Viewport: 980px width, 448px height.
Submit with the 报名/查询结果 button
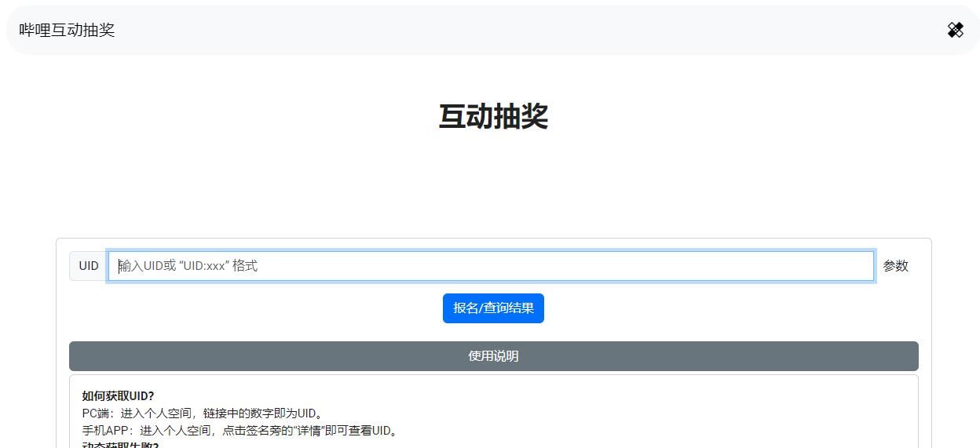(x=493, y=308)
